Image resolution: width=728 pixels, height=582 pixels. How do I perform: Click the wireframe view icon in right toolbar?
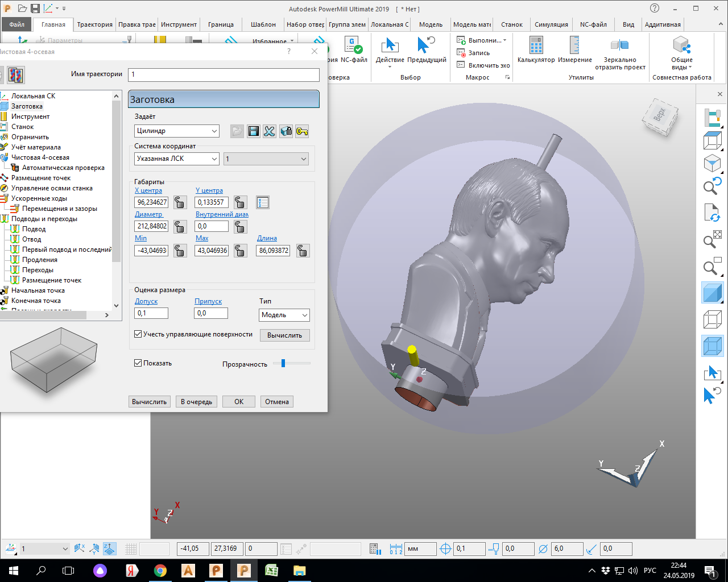712,319
